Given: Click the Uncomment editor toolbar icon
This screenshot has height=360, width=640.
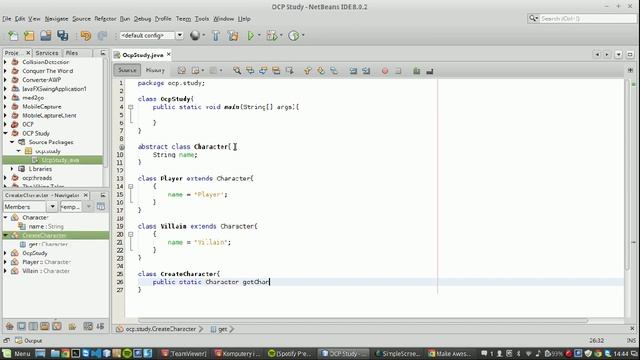Looking at the screenshot, I should click(x=429, y=71).
